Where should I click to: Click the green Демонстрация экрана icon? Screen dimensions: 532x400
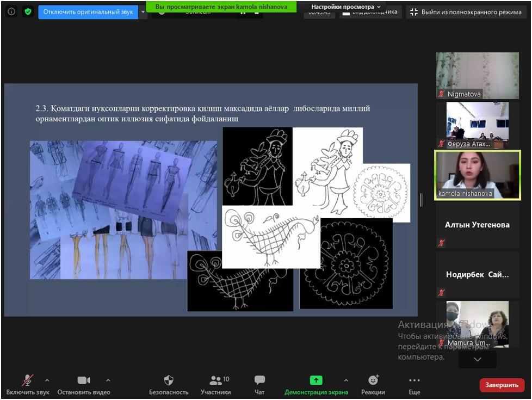(x=316, y=380)
